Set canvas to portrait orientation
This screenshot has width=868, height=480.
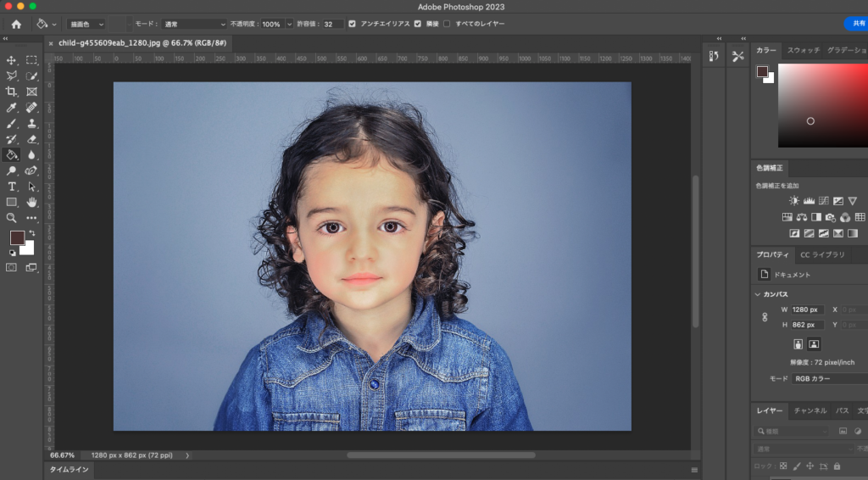798,344
